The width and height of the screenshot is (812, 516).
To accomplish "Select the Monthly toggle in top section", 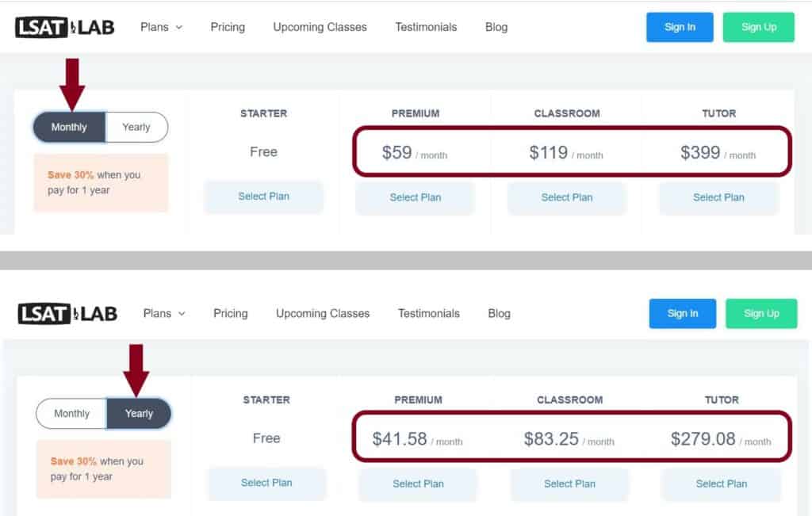I will [70, 127].
